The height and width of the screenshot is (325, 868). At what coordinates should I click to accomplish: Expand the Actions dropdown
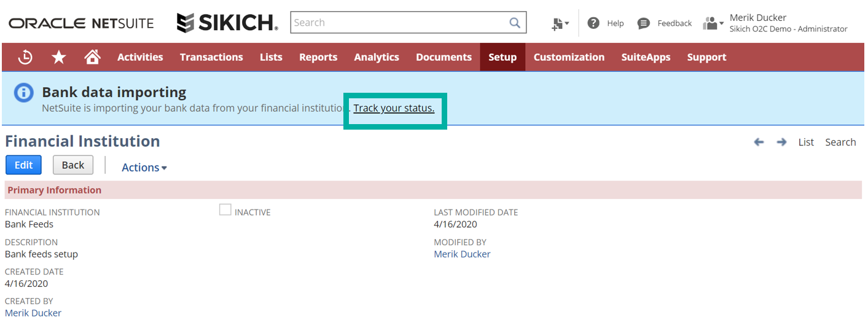(144, 168)
